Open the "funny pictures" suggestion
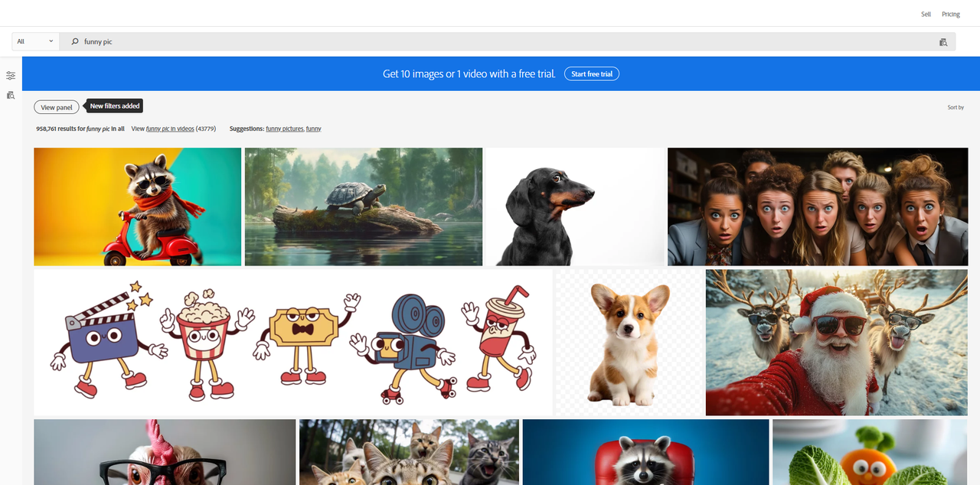Viewport: 980px width, 485px height. (x=284, y=129)
